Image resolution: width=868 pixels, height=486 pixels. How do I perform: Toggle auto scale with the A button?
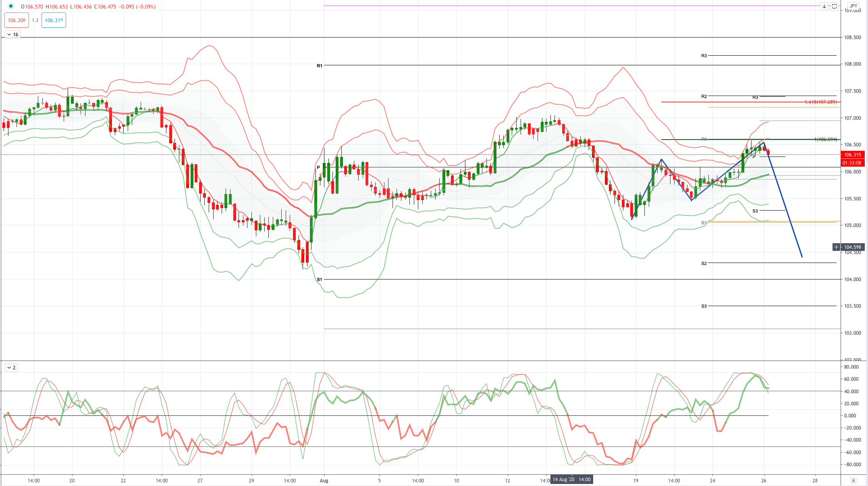[x=853, y=480]
